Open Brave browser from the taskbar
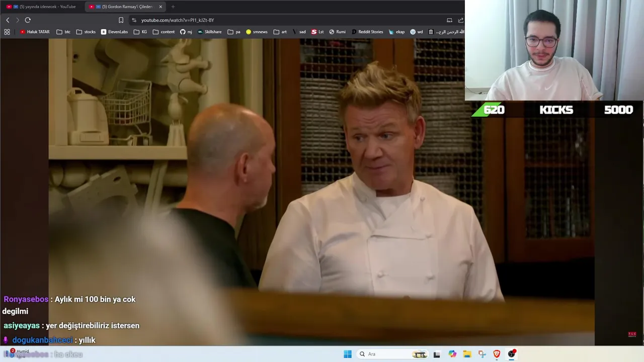 [x=497, y=354]
